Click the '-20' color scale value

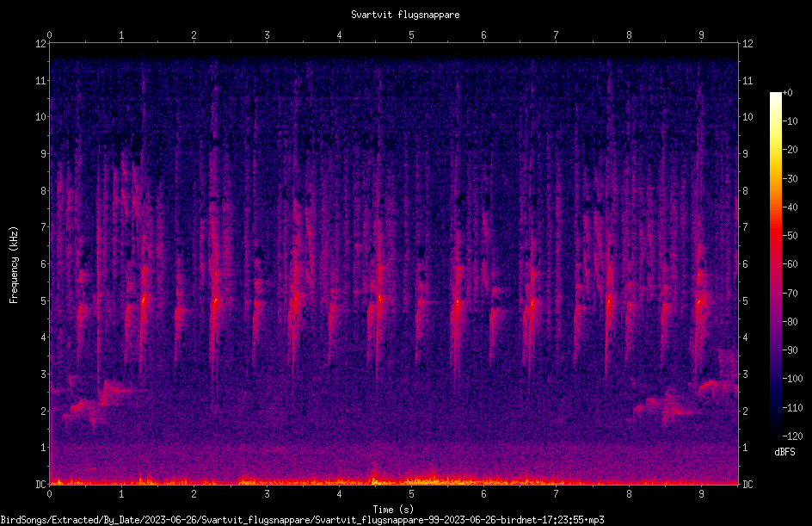(x=790, y=150)
